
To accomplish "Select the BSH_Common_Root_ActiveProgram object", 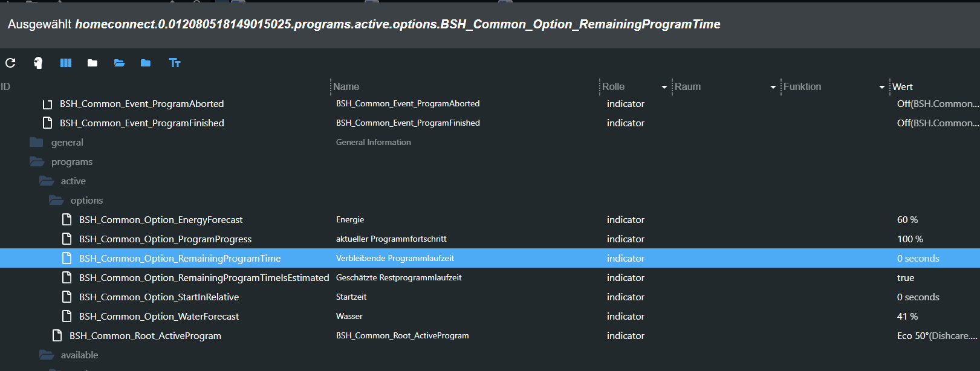I will click(145, 336).
